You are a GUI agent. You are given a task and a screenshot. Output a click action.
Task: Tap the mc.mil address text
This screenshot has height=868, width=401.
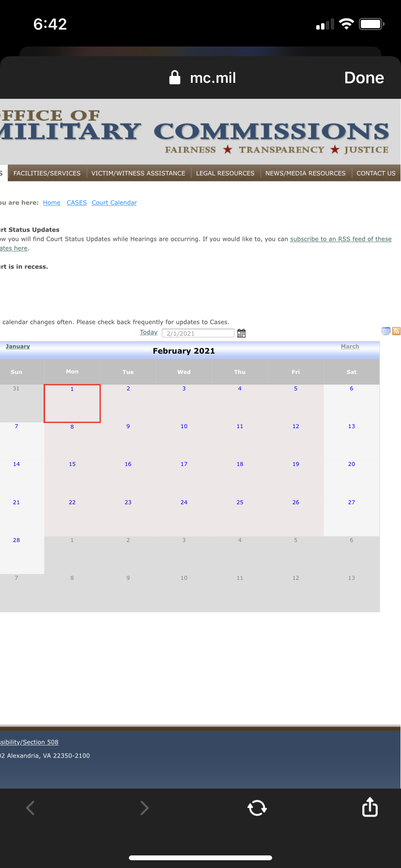213,77
